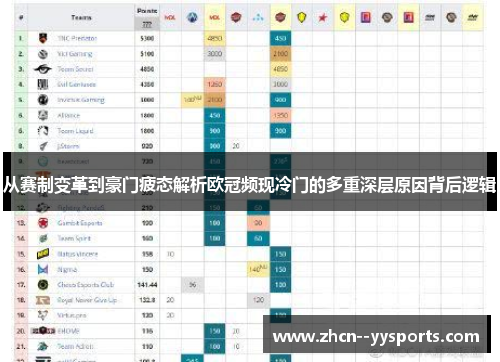Select the gray 3000 cell in Vici Gaming row
This screenshot has width=500, height=362.
point(215,54)
